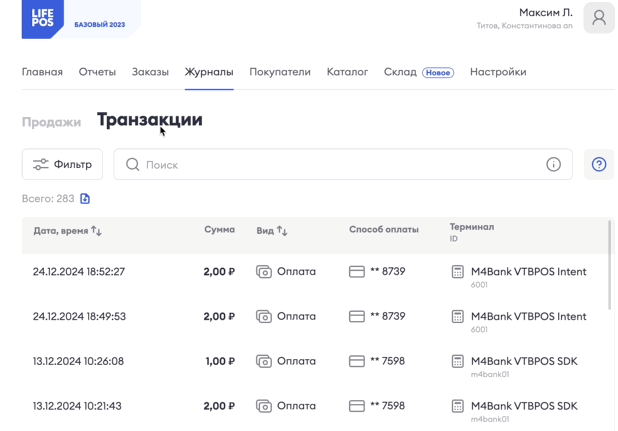Viewport: 618px width, 431px height.
Task: Click the Новое badge next to Склад
Action: click(x=438, y=72)
